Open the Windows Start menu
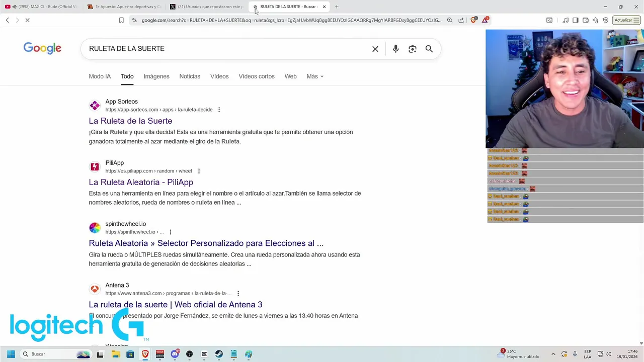The image size is (644, 362). [11, 354]
